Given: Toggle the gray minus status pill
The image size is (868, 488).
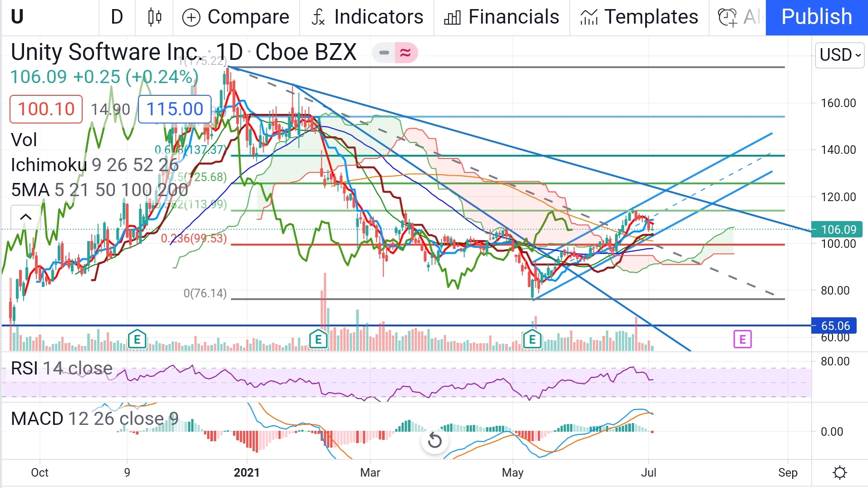Looking at the screenshot, I should coord(384,53).
